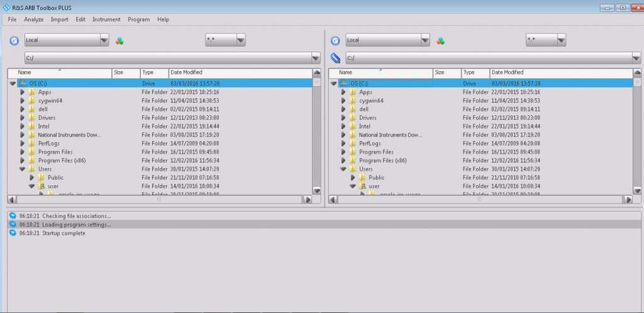This screenshot has width=644, height=313.
Task: Select dell folder in left pane
Action: 43,110
